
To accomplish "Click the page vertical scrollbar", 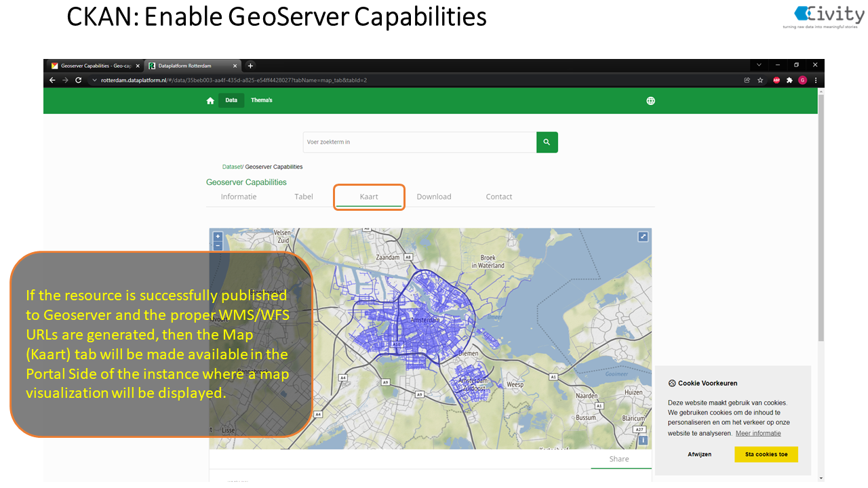I will pyautogui.click(x=821, y=217).
